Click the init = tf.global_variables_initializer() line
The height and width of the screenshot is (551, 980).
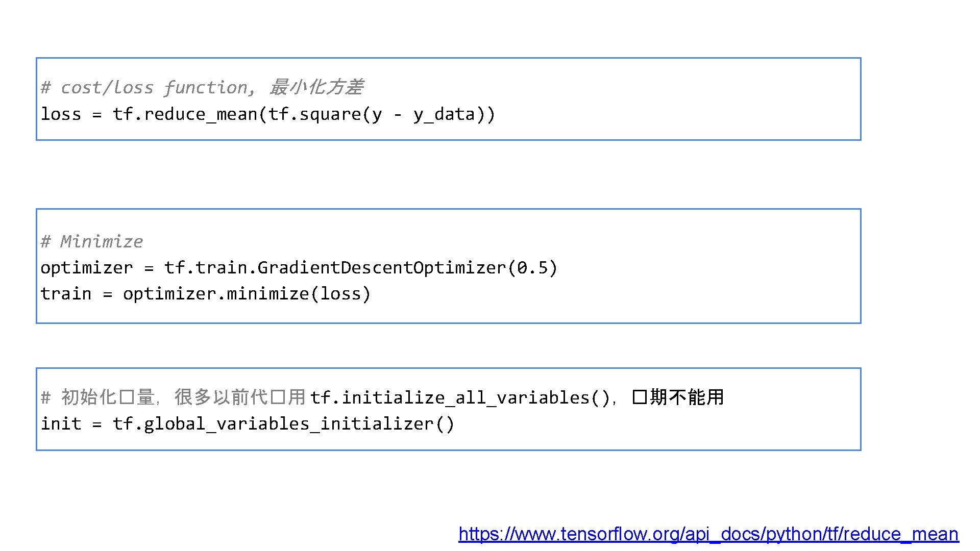point(247,424)
